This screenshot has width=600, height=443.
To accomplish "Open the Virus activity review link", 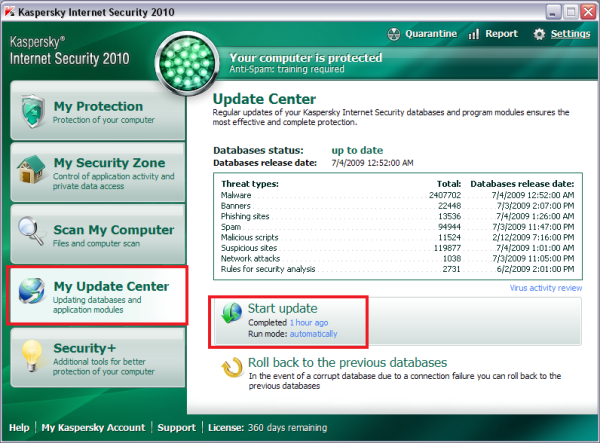I will click(546, 288).
